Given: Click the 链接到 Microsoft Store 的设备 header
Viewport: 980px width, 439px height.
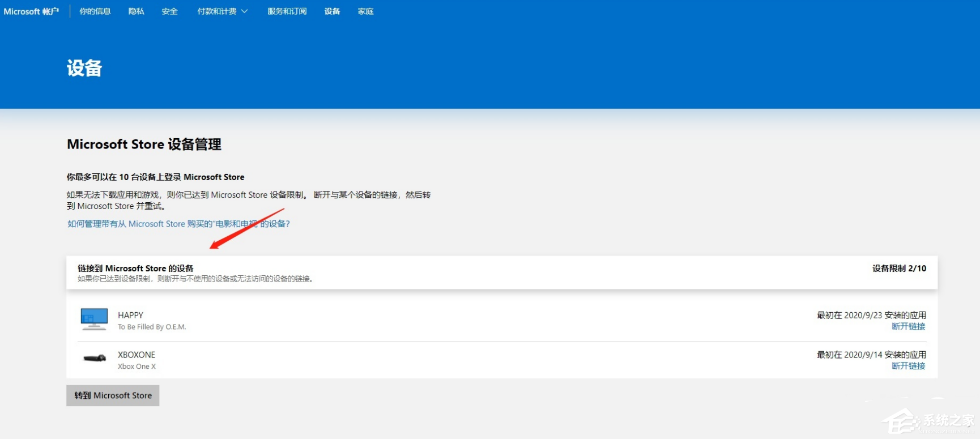Looking at the screenshot, I should click(135, 268).
